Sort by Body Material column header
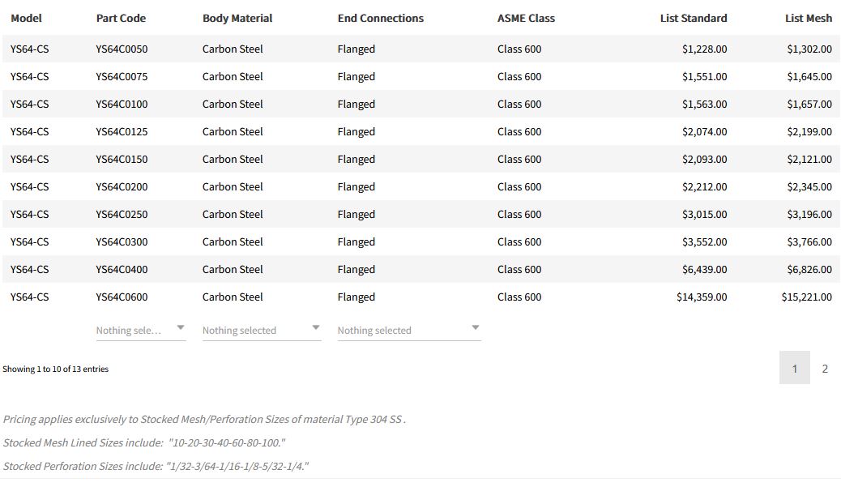Viewport: 841px width, 504px height. [x=237, y=18]
